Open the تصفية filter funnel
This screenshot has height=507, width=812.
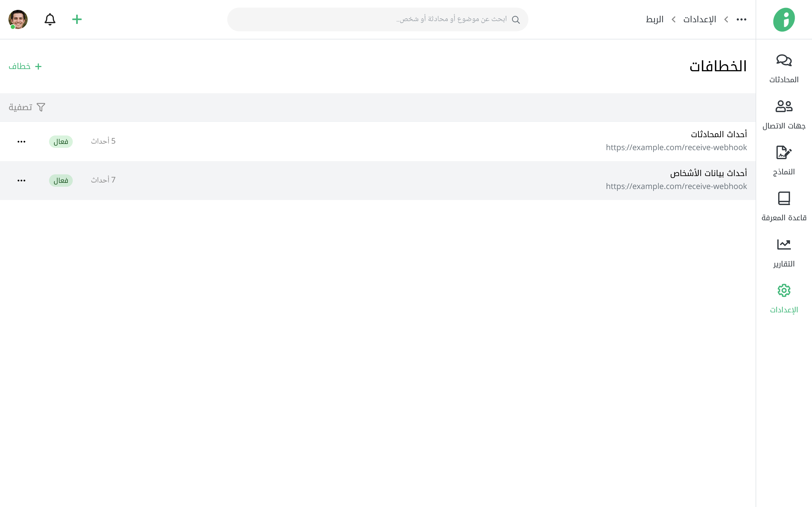27,107
